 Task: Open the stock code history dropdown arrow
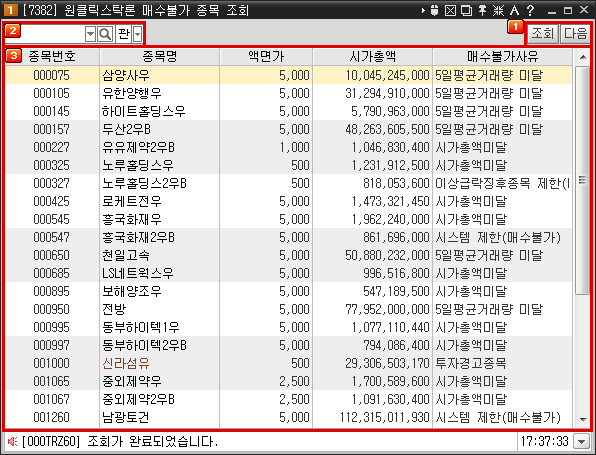(x=90, y=34)
